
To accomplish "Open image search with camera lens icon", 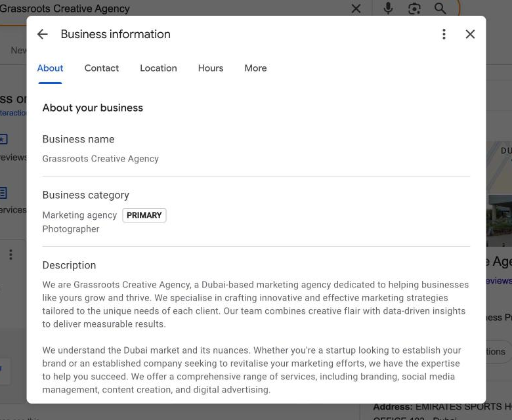I will point(414,9).
